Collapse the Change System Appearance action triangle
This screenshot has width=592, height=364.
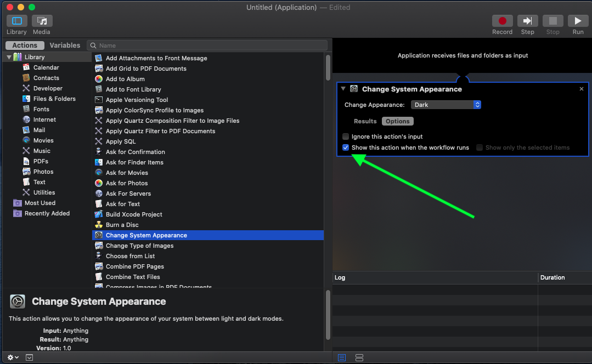343,89
